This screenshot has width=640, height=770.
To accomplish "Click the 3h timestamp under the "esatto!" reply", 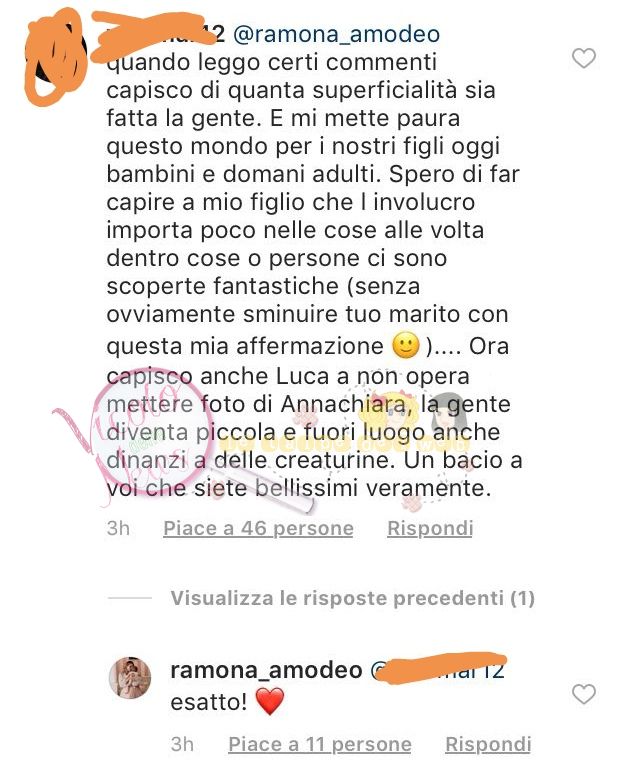I will point(182,744).
